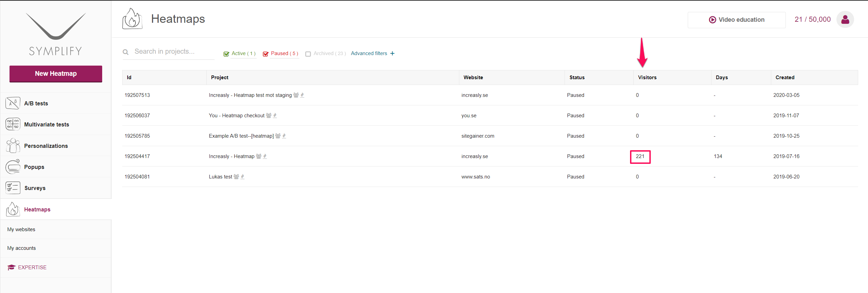Click flame icon for Example A/B test--[heatmap]
The image size is (868, 293).
coord(284,136)
